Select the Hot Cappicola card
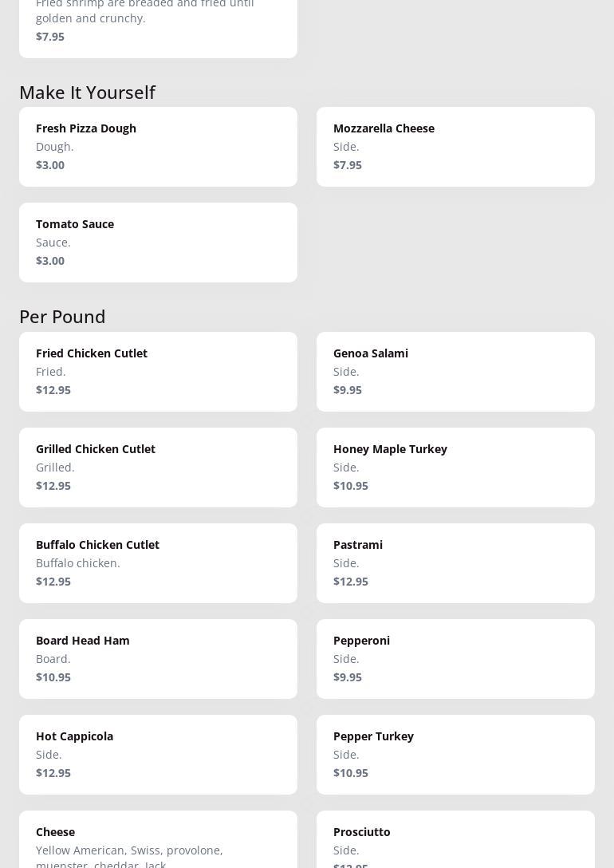The width and height of the screenshot is (614, 868). (x=158, y=755)
